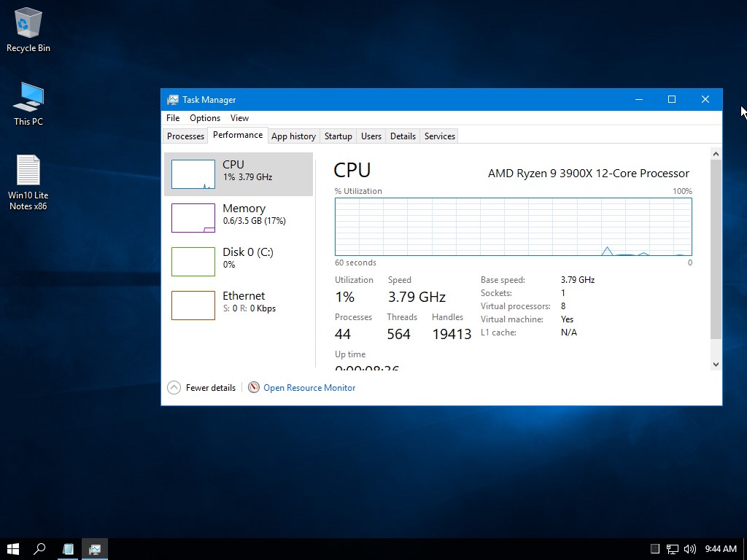The image size is (747, 560).
Task: Click the 44 processes value
Action: pos(343,334)
